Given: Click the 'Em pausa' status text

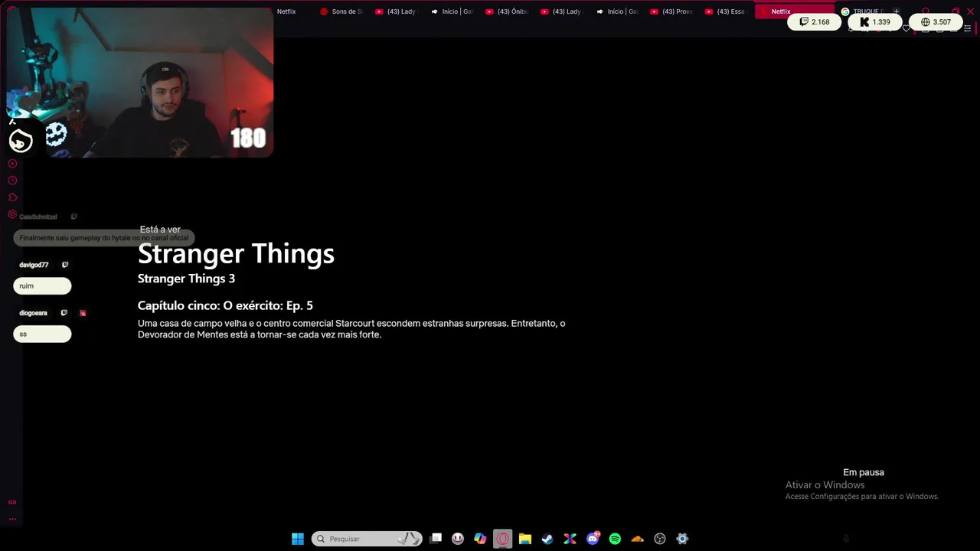Looking at the screenshot, I should pos(864,472).
